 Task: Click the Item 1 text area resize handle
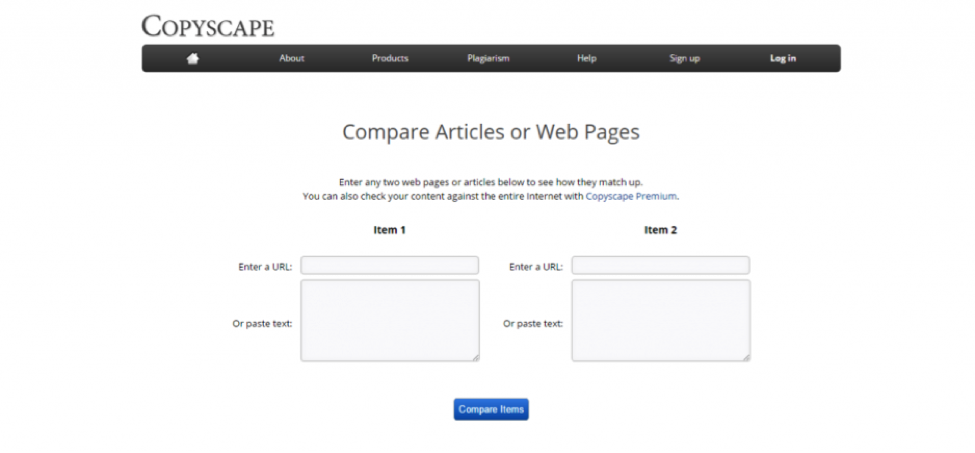(475, 357)
